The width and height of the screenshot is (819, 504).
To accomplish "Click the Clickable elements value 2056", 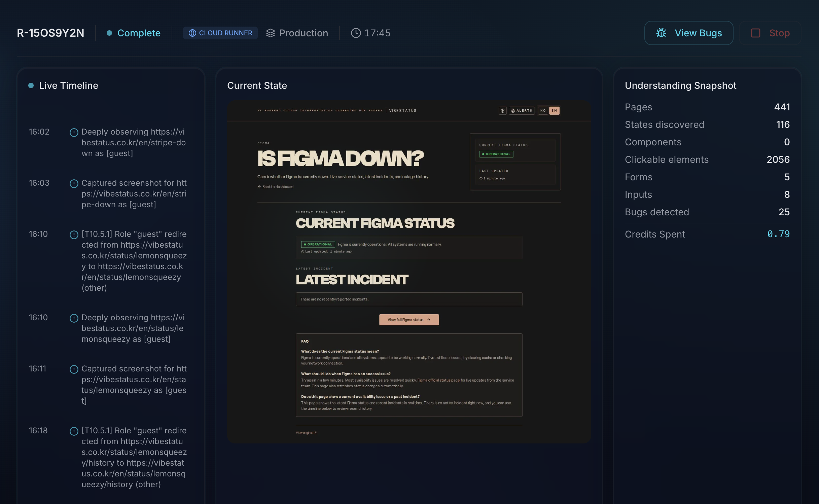I will 778,159.
